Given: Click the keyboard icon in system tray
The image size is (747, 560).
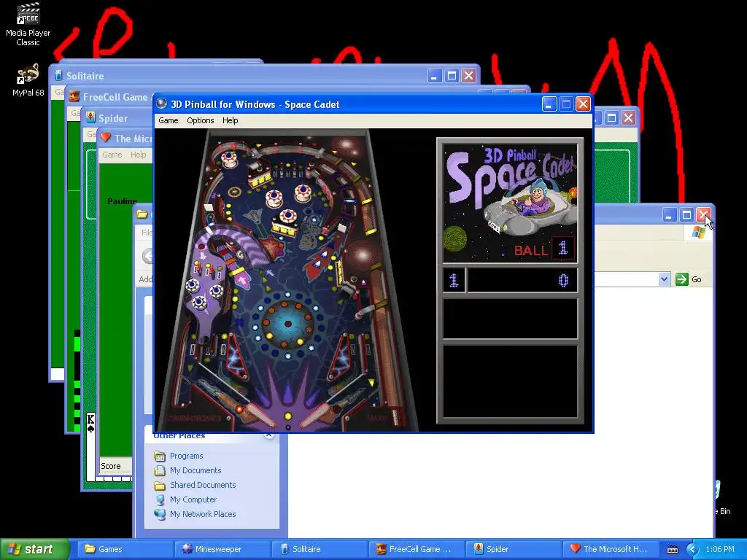Looking at the screenshot, I should pyautogui.click(x=672, y=550).
